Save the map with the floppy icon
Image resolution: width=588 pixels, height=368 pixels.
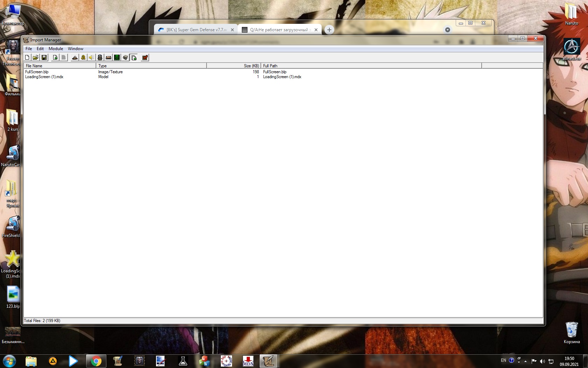(x=44, y=57)
